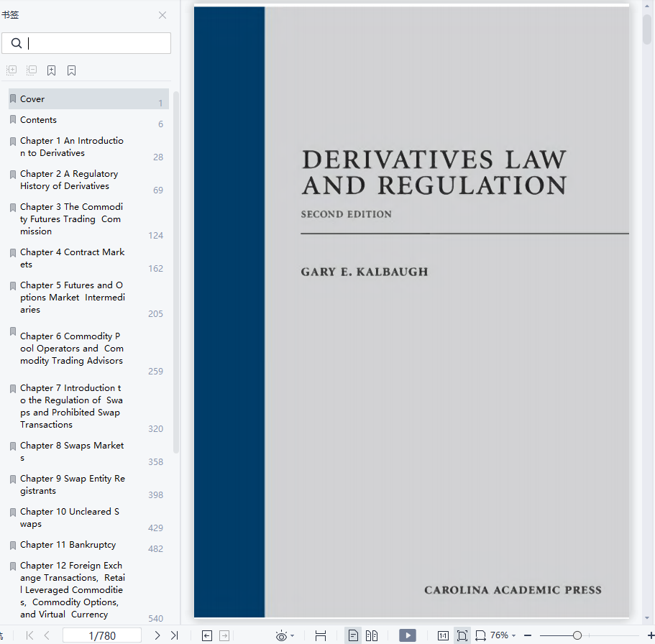The image size is (655, 644).
Task: Select Chapter 8 Swaps Markets bookmark
Action: click(x=88, y=452)
